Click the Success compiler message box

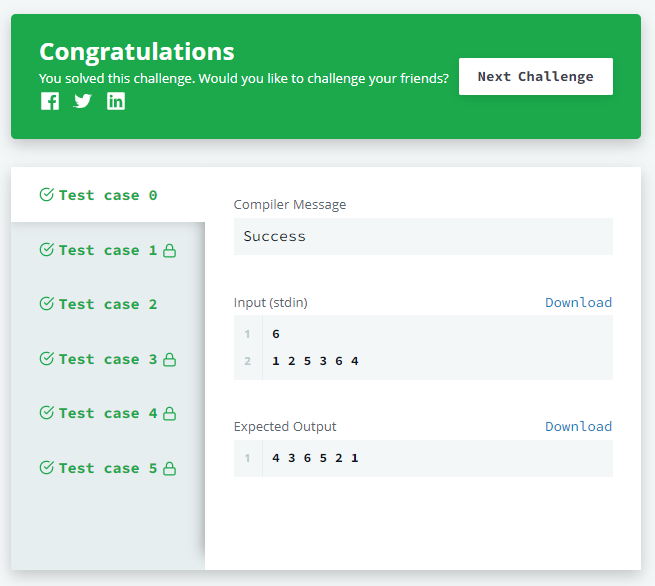[423, 236]
